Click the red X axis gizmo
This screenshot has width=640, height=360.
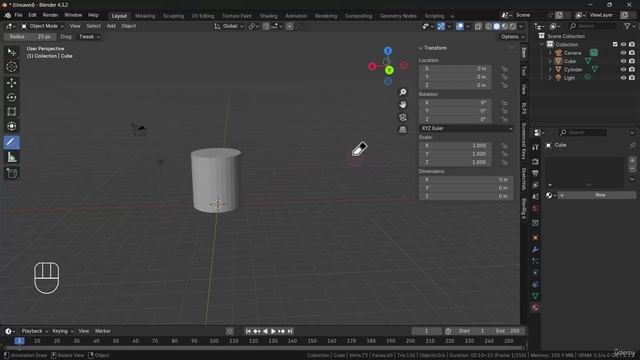tap(372, 66)
